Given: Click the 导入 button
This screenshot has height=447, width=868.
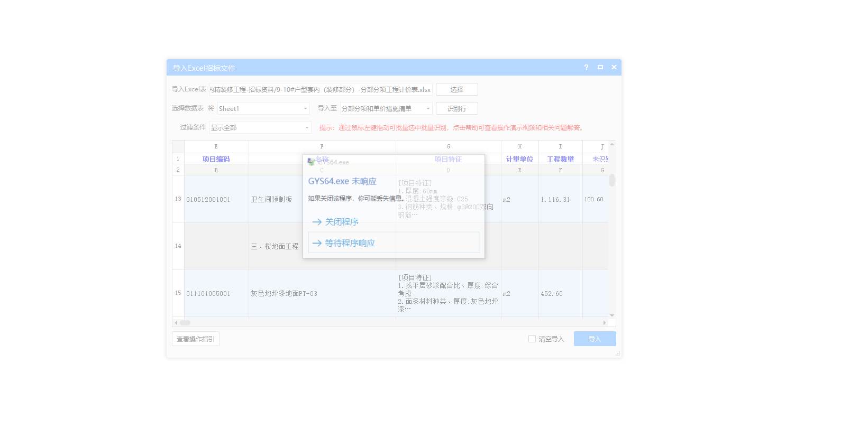Looking at the screenshot, I should (595, 339).
